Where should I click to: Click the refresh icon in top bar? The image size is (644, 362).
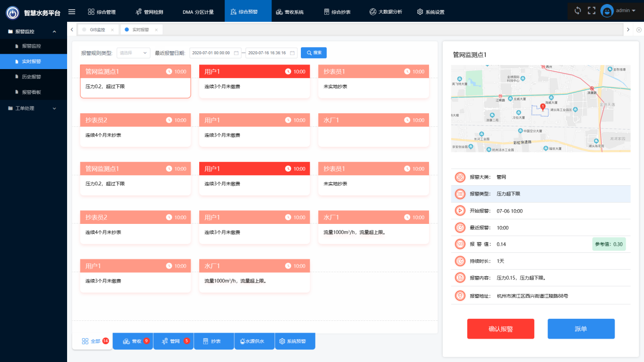(x=577, y=11)
